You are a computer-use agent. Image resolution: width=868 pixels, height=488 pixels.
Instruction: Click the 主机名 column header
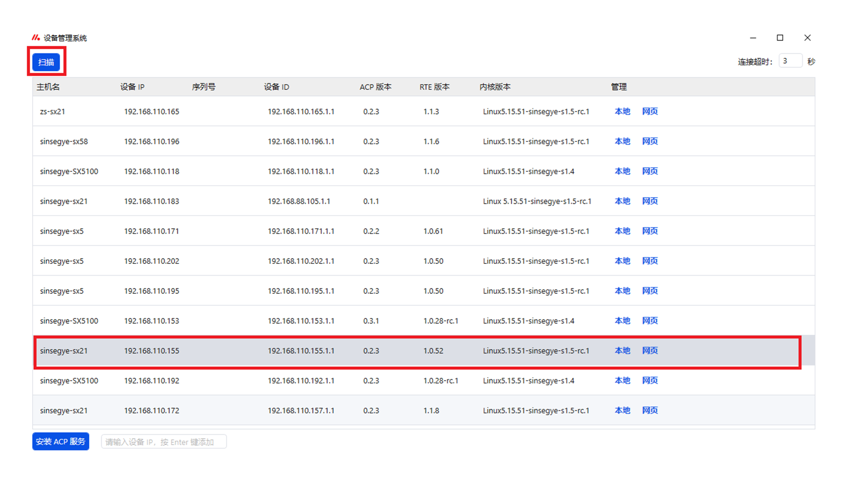pyautogui.click(x=48, y=87)
